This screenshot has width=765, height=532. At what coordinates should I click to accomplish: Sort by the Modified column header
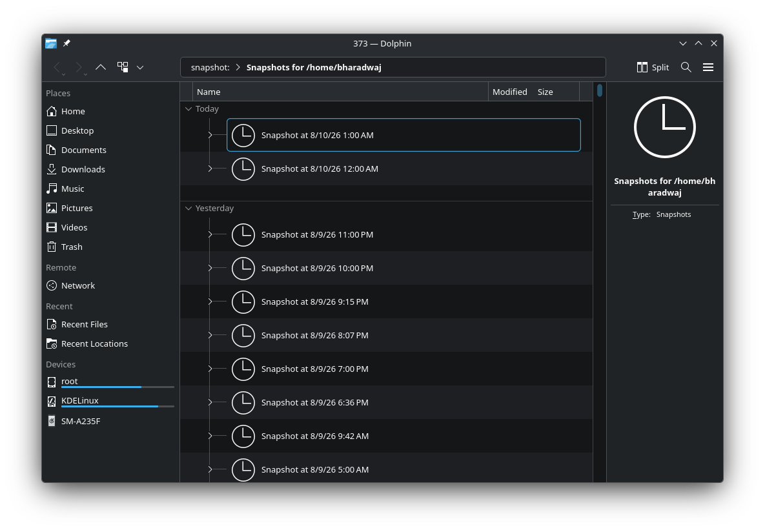510,92
